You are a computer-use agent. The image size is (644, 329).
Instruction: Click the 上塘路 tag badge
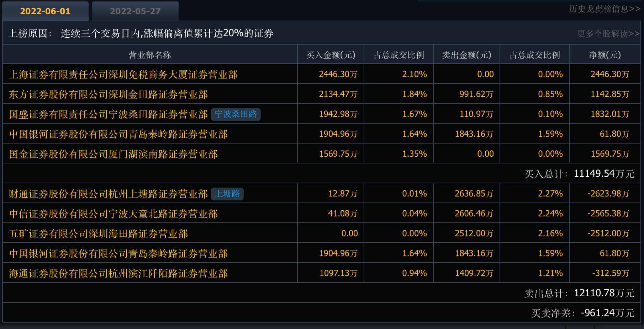pyautogui.click(x=227, y=194)
